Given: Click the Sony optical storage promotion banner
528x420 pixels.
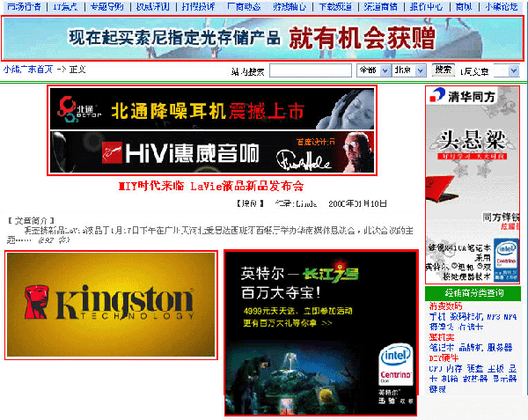Looking at the screenshot, I should pyautogui.click(x=262, y=39).
